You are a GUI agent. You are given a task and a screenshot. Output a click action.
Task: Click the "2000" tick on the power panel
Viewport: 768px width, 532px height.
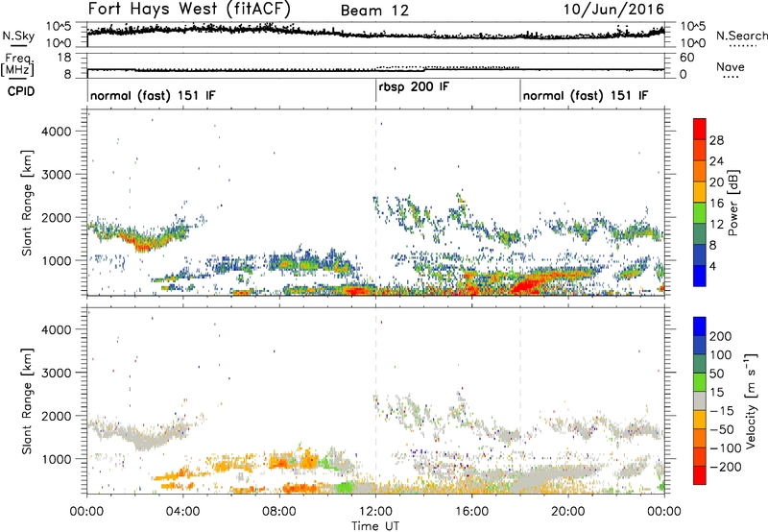pyautogui.click(x=57, y=217)
